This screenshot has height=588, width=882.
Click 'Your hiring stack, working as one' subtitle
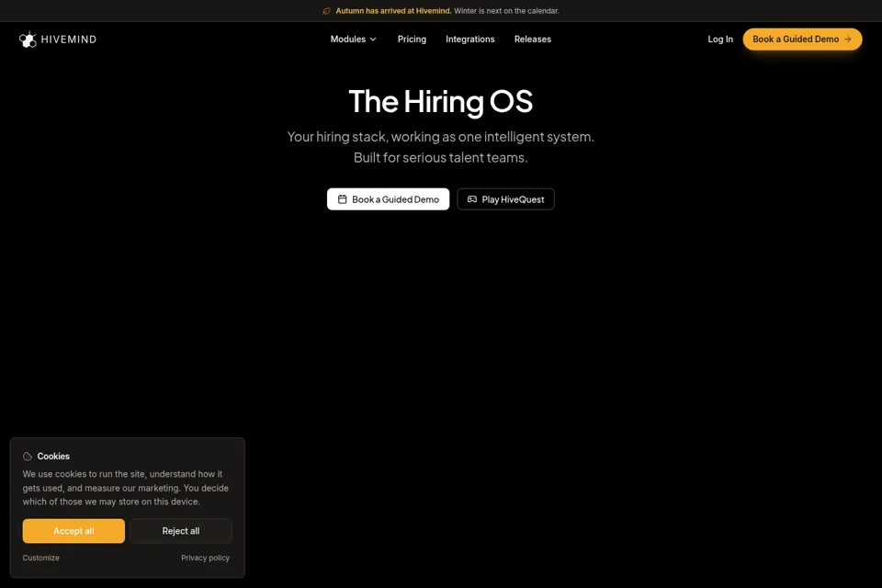(384, 137)
